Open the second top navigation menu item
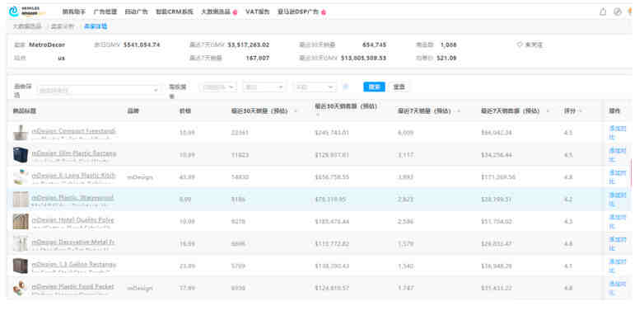Viewport: 644px width, 320px height. [105, 12]
